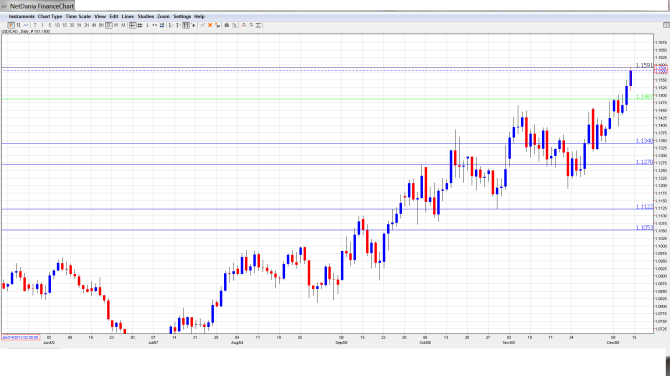Select the Daily 'D' time scale
Viewport: 670px width, 376px height.
(x=109, y=25)
